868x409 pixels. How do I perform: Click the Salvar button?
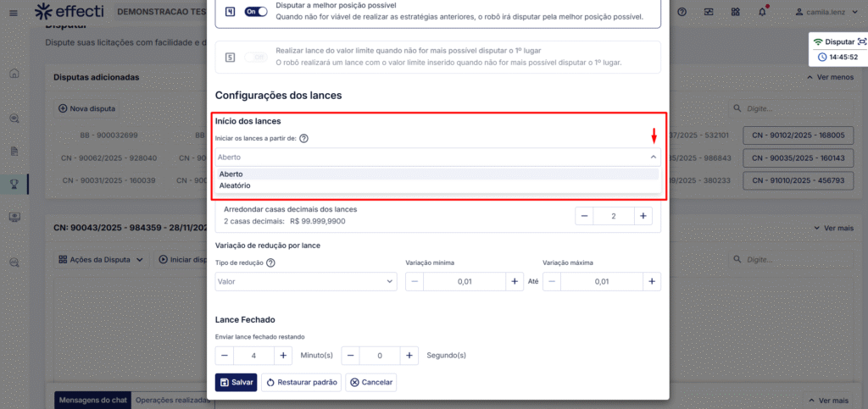coord(236,382)
